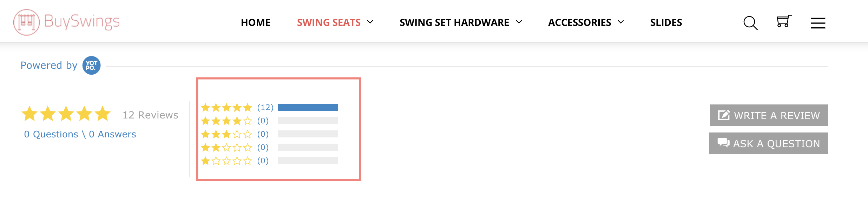Open the SLIDES menu item

point(666,22)
